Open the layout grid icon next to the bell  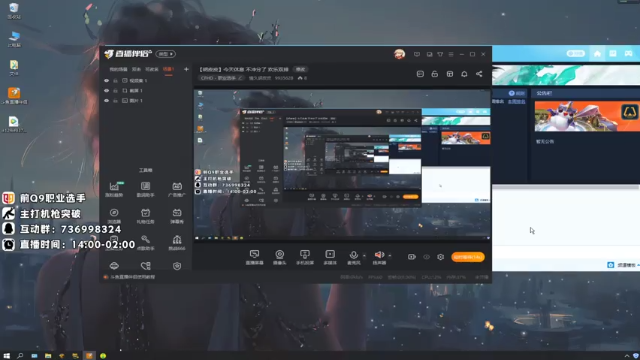coord(450,74)
